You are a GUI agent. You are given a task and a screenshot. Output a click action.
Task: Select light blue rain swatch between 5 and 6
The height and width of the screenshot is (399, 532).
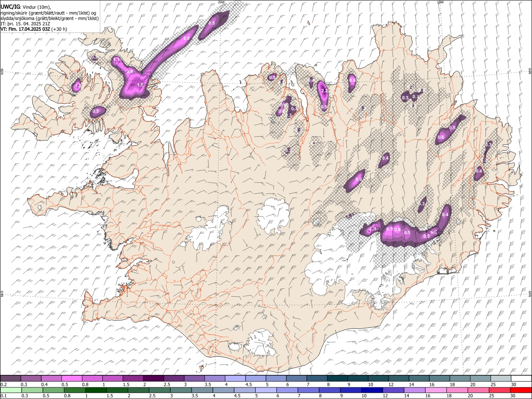tap(265, 390)
